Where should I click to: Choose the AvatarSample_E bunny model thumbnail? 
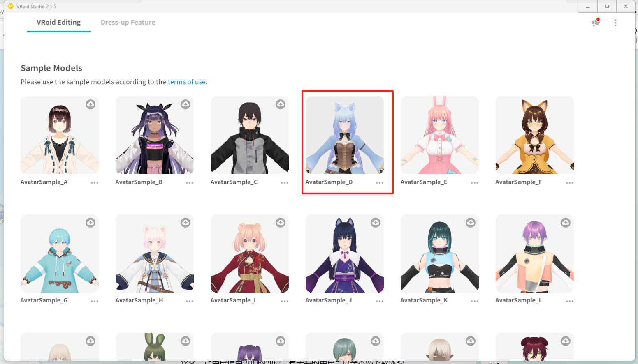[439, 135]
